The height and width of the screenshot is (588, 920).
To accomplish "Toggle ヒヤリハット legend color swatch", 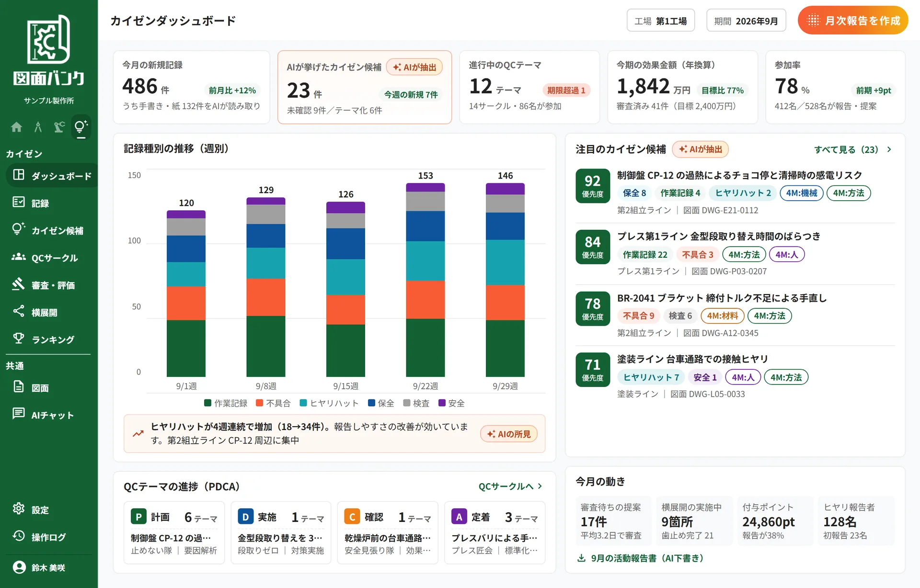I will tap(303, 403).
